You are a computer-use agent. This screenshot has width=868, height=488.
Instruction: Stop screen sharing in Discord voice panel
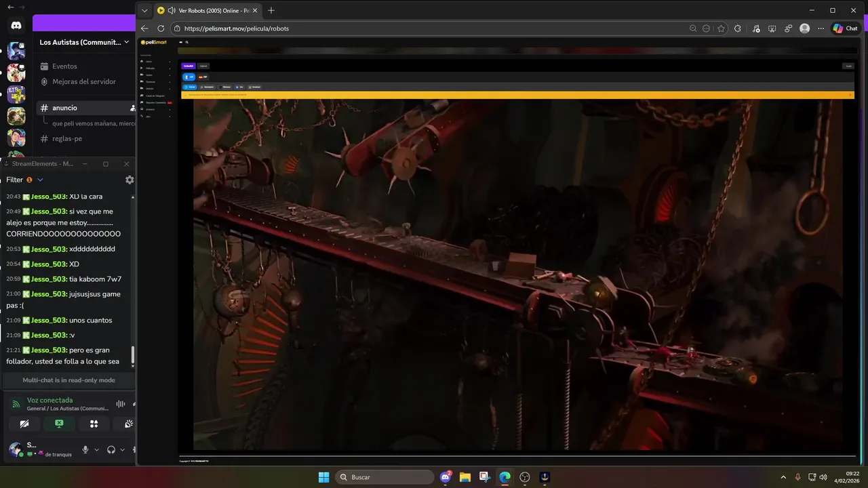[59, 424]
